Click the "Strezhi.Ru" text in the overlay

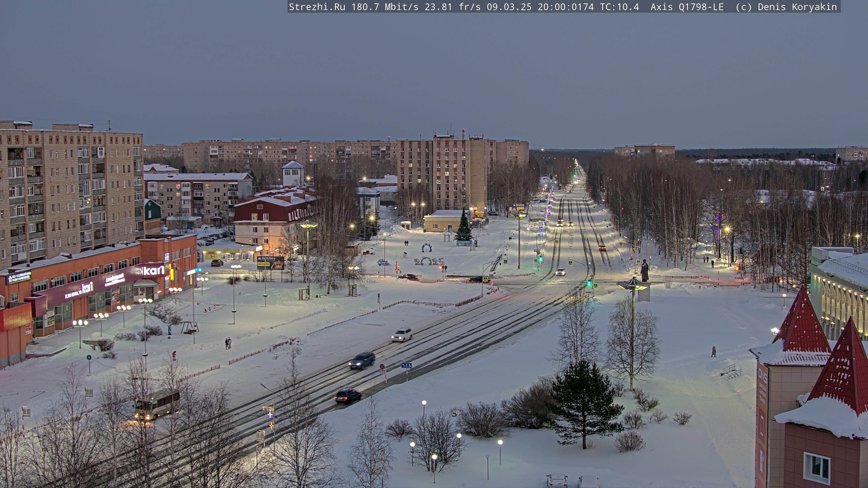click(317, 7)
